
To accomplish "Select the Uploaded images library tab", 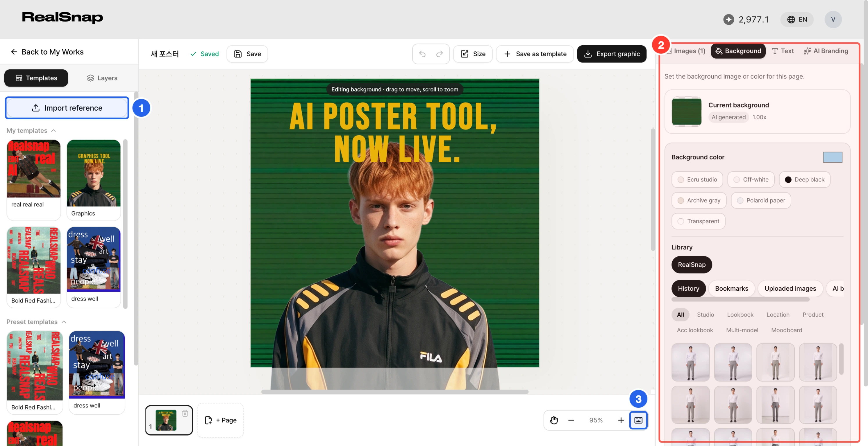I will click(x=790, y=288).
